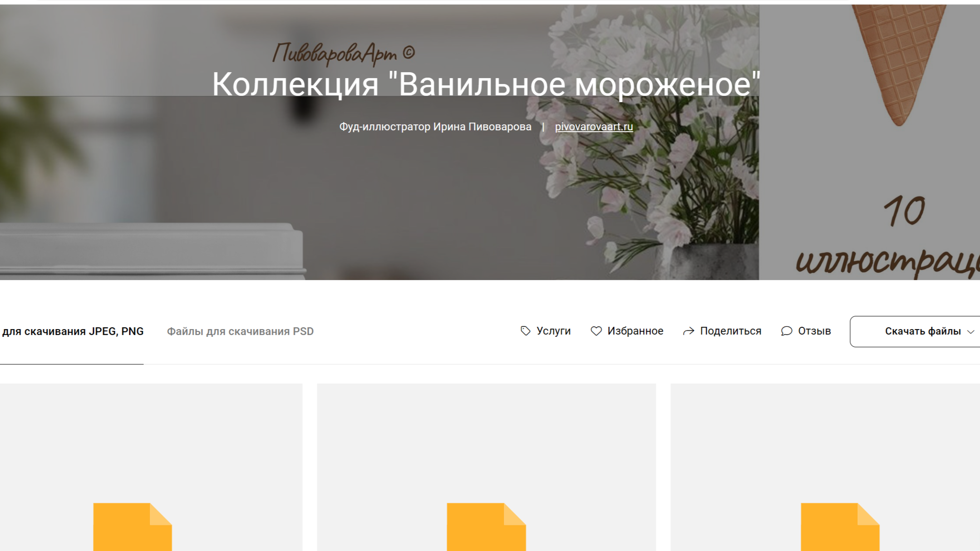Image resolution: width=980 pixels, height=551 pixels.
Task: Click the waffle cone cover image
Action: tap(869, 142)
